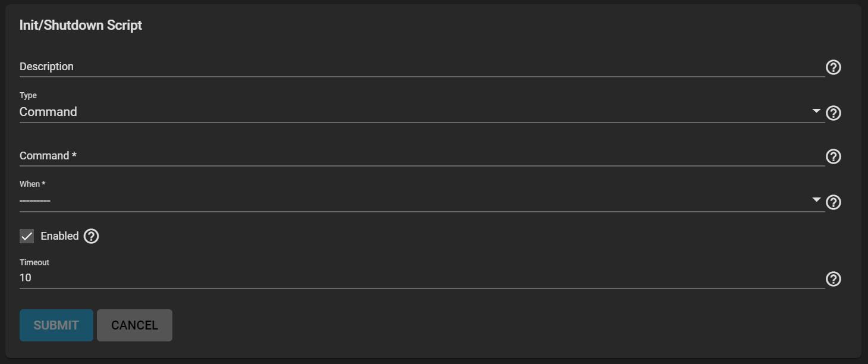
Task: Click the Init/Shutdown Script heading
Action: [x=81, y=26]
